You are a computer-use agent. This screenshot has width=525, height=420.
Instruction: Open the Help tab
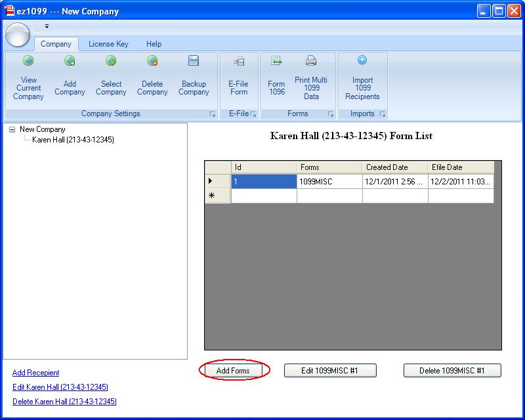point(154,44)
